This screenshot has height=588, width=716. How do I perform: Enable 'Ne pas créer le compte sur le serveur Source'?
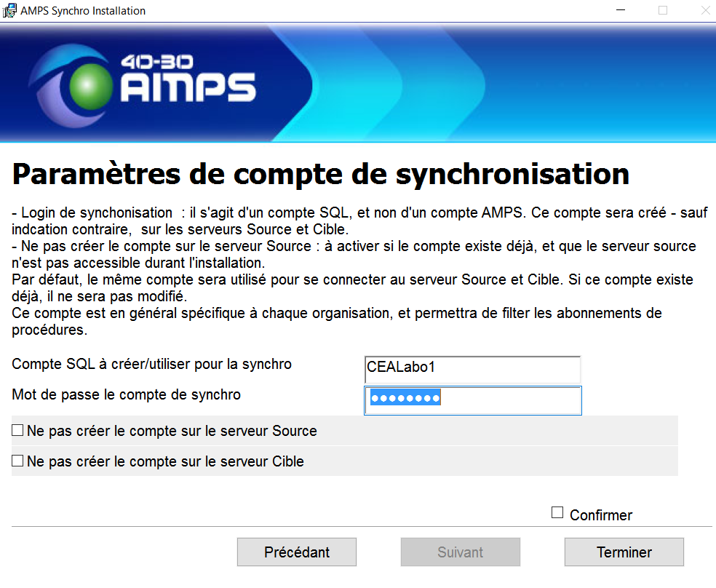click(x=18, y=431)
